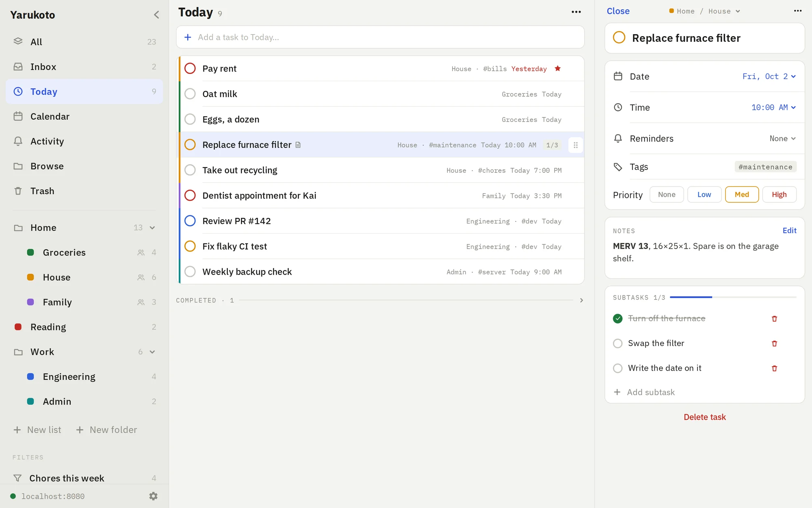Close the task detail panel
This screenshot has width=812, height=508.
pos(618,11)
